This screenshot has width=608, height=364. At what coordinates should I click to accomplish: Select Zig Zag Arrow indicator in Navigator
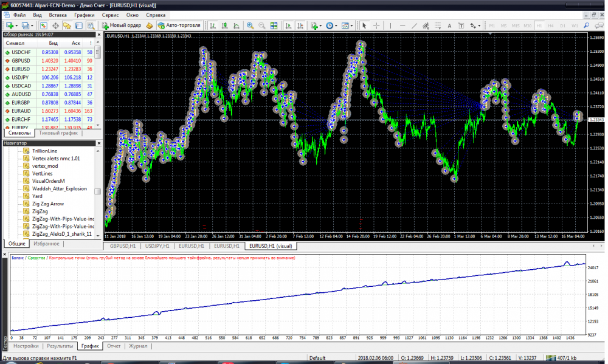[47, 204]
